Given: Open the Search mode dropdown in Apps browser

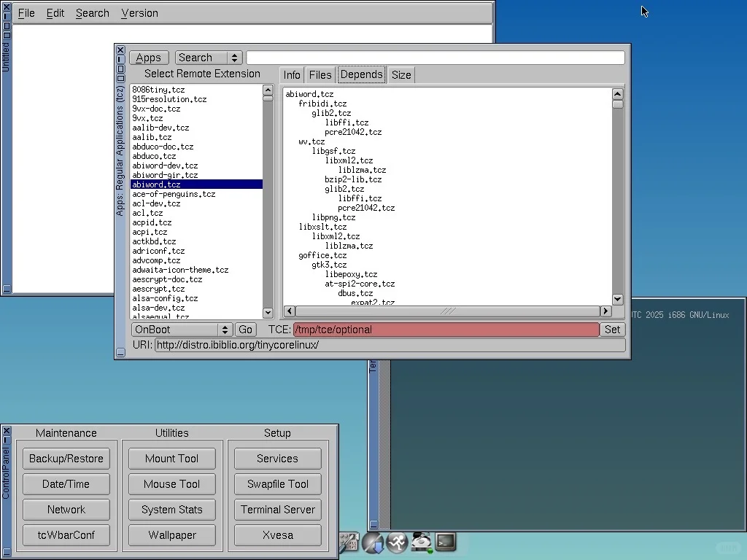Looking at the screenshot, I should pyautogui.click(x=209, y=57).
